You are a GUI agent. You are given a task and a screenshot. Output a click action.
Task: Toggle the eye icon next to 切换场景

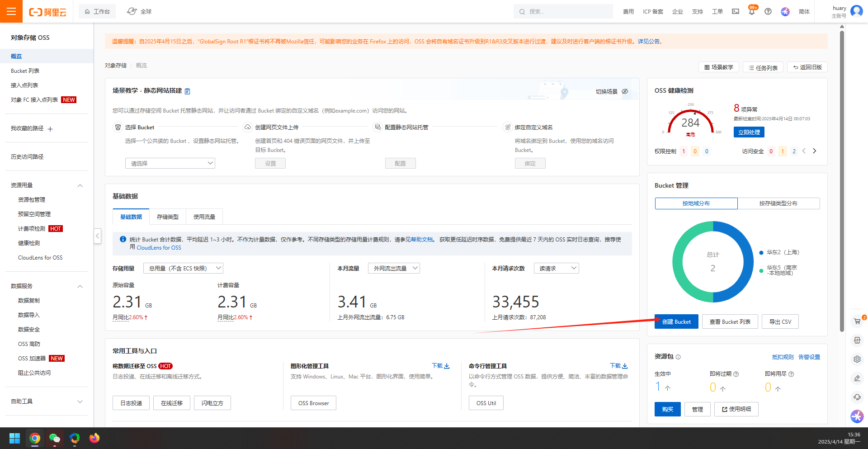pyautogui.click(x=625, y=91)
